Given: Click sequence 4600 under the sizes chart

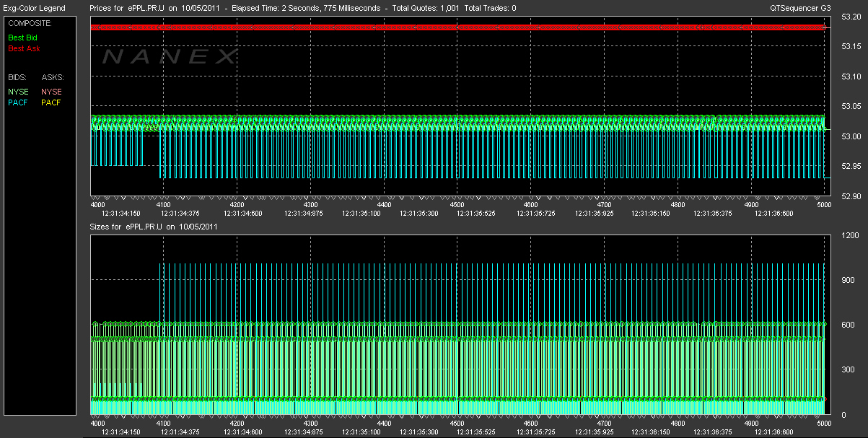Looking at the screenshot, I should click(x=530, y=423).
